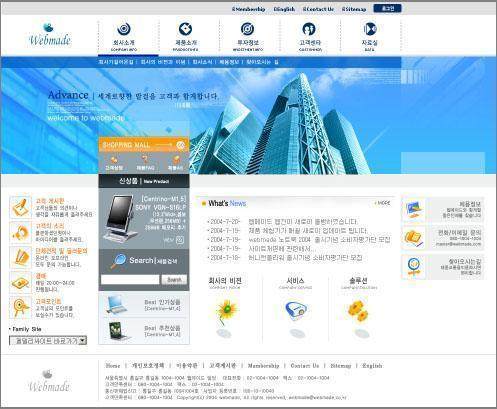The width and height of the screenshot is (497, 409).
Task: Click the dark blue top-right button
Action: [x=387, y=8]
